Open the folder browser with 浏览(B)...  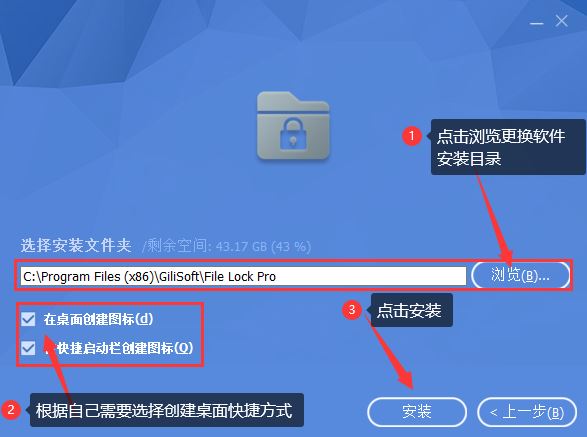(x=520, y=275)
